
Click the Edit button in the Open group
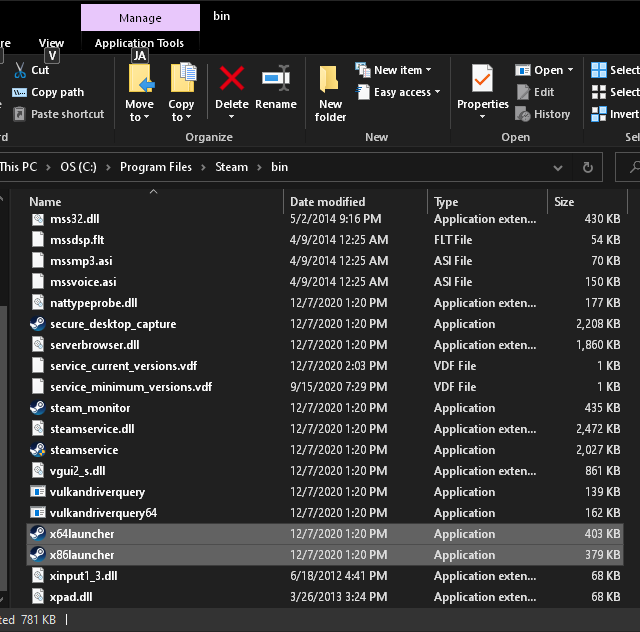tap(535, 92)
